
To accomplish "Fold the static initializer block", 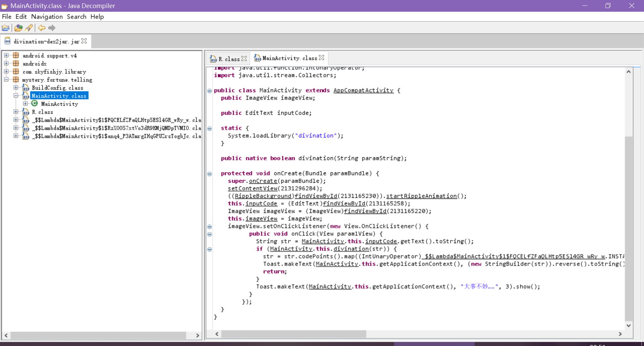I will (x=210, y=128).
